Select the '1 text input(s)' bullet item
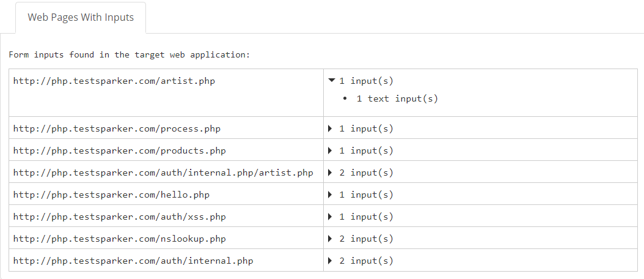Image resolution: width=644 pixels, height=279 pixels. pyautogui.click(x=397, y=99)
